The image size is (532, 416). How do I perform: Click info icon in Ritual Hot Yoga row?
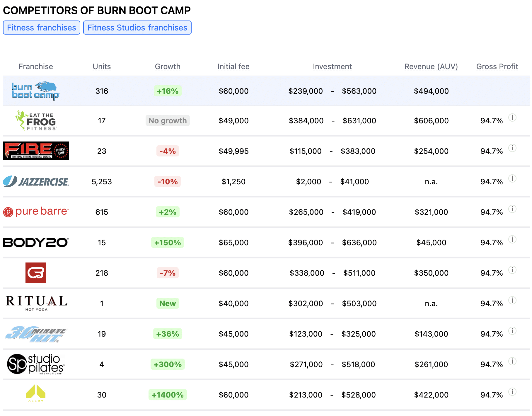click(512, 300)
